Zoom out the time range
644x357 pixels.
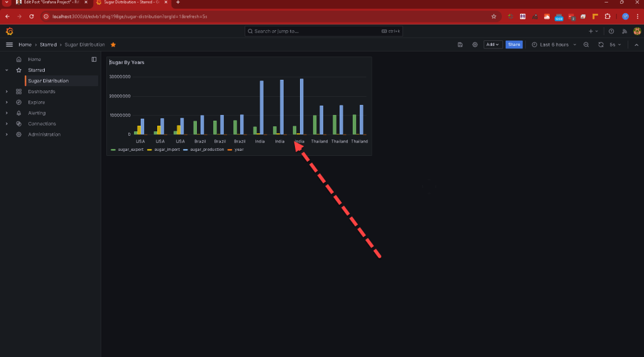pyautogui.click(x=586, y=45)
